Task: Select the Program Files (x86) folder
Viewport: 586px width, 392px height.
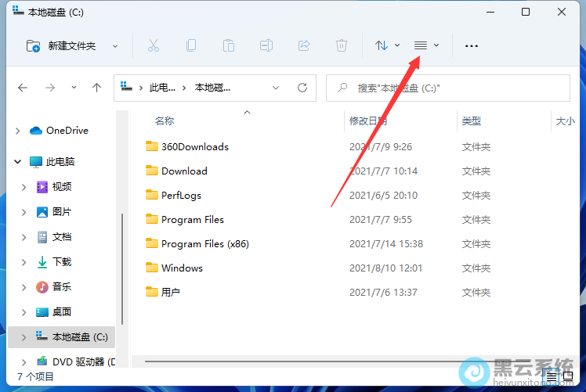Action: pyautogui.click(x=204, y=243)
